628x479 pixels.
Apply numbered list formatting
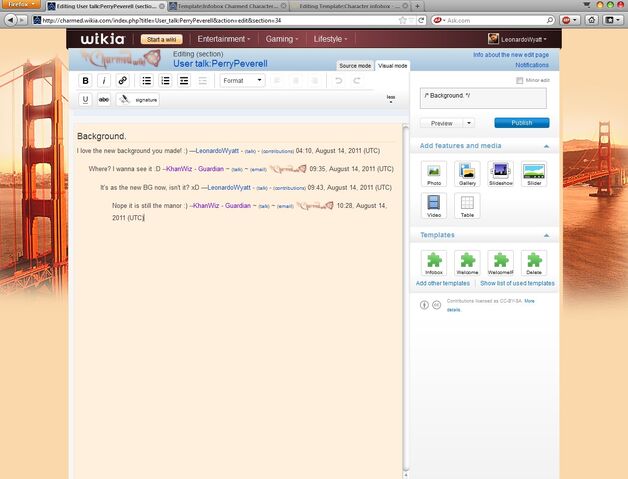tap(165, 81)
